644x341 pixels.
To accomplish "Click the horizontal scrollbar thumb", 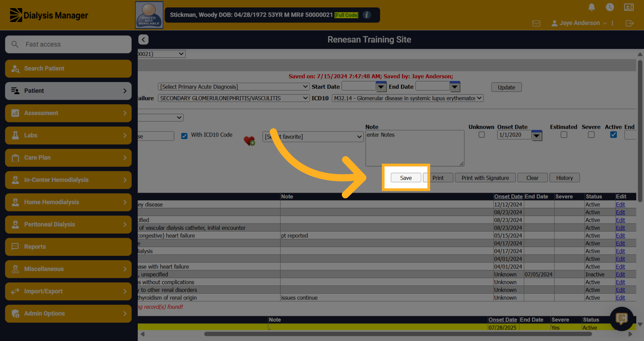I will [398, 334].
